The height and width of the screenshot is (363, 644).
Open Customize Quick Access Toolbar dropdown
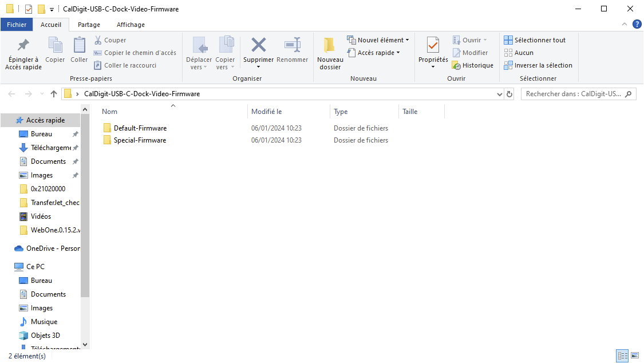(52, 9)
